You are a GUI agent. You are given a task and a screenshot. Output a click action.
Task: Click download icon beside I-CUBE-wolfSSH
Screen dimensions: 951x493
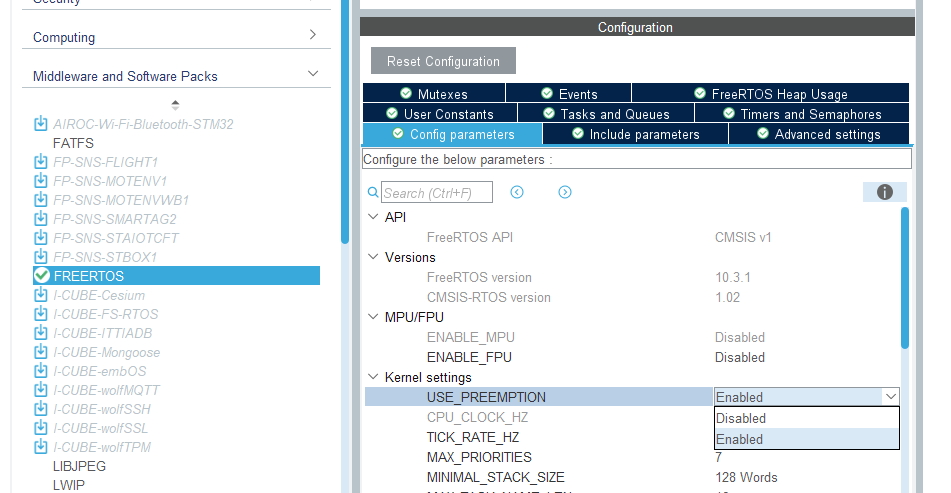click(x=41, y=409)
